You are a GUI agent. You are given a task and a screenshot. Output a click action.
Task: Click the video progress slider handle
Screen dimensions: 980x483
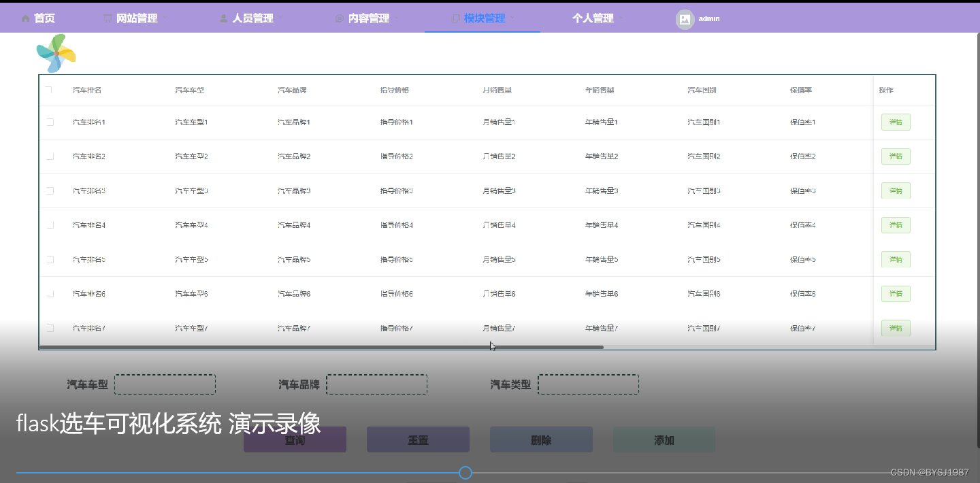(x=465, y=472)
